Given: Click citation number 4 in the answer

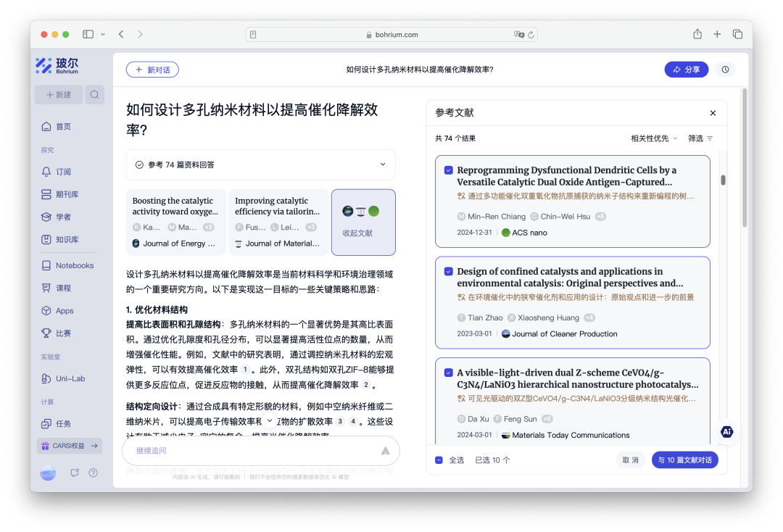Looking at the screenshot, I should pyautogui.click(x=353, y=421).
